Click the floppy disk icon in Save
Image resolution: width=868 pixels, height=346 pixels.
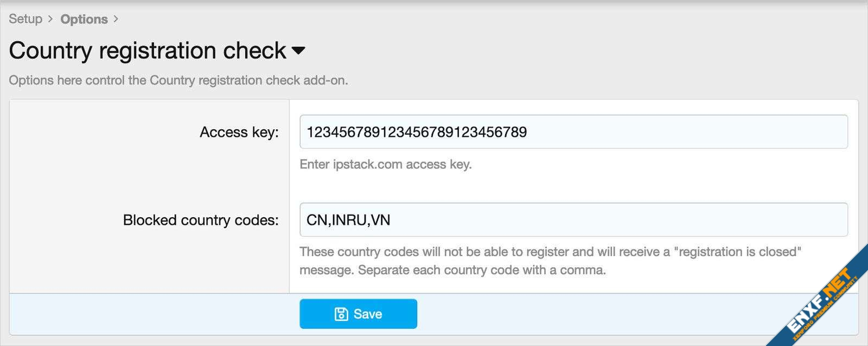[x=341, y=314]
